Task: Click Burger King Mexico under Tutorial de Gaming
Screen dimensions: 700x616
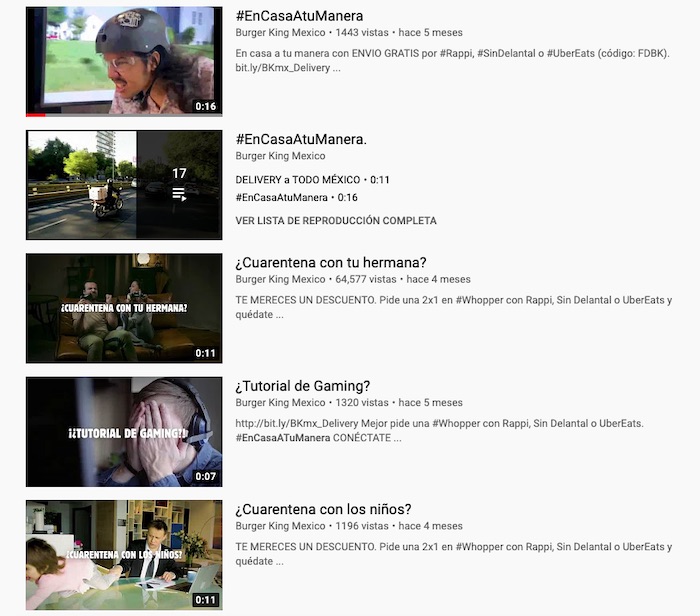Action: (x=280, y=403)
